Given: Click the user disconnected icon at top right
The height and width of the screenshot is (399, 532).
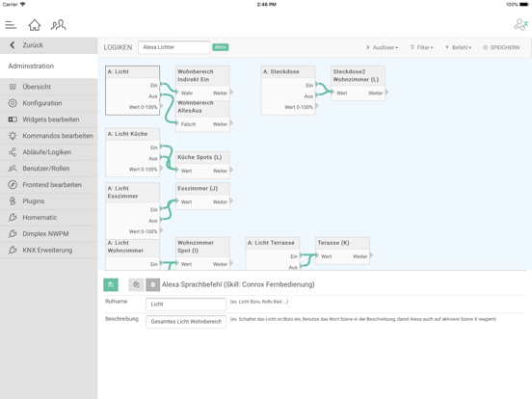Looking at the screenshot, I should pos(520,25).
